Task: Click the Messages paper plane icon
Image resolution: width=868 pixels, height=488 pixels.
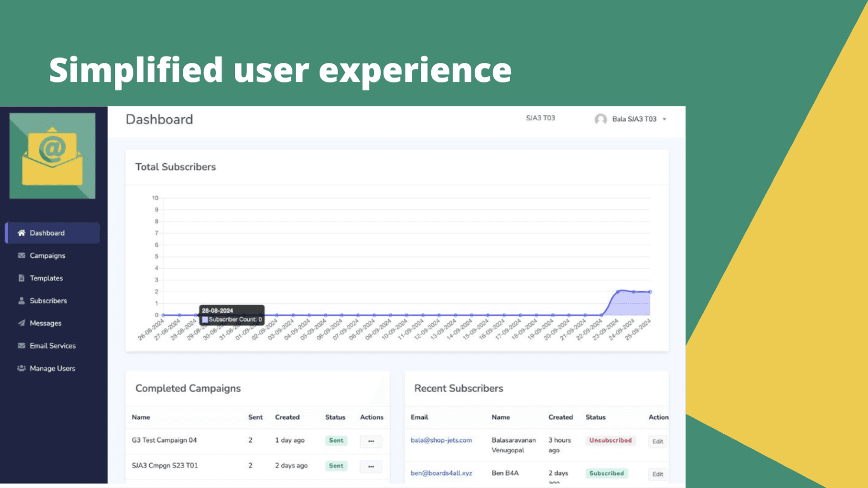Action: coord(22,323)
